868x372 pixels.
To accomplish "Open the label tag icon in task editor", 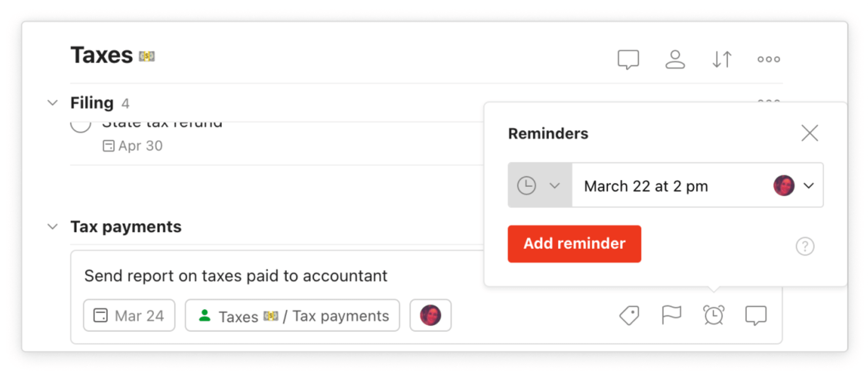I will [x=629, y=316].
